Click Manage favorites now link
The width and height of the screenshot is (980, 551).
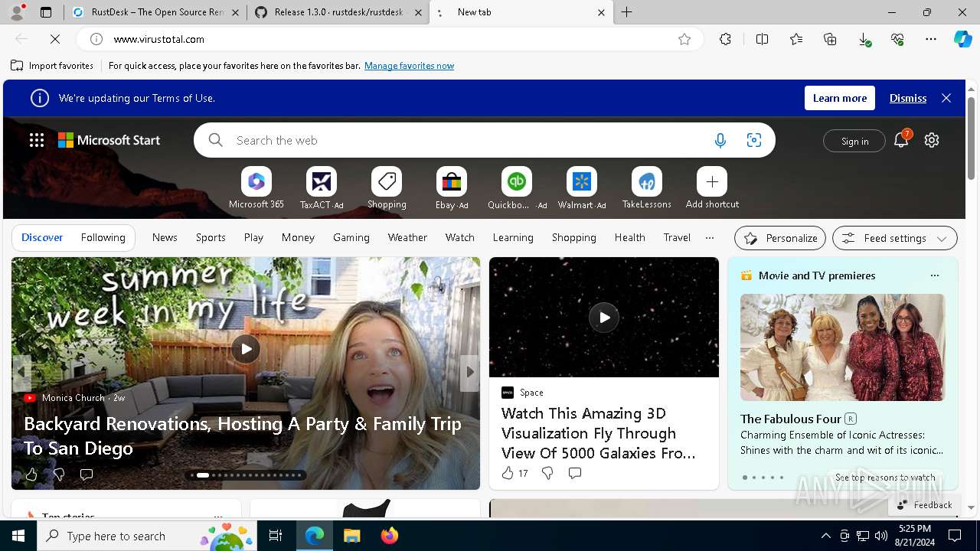[409, 66]
